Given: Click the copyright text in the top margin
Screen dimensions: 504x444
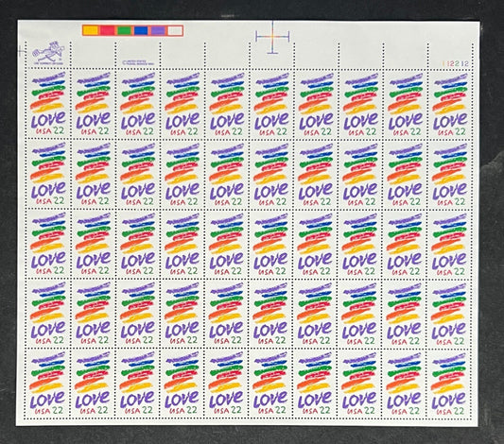Looking at the screenshot, I should (138, 62).
